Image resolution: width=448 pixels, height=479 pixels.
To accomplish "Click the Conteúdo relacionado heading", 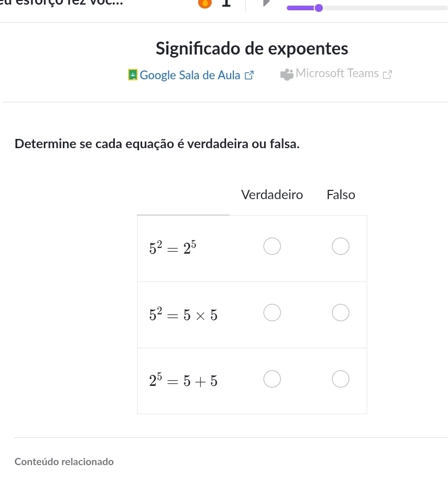I will tap(64, 462).
